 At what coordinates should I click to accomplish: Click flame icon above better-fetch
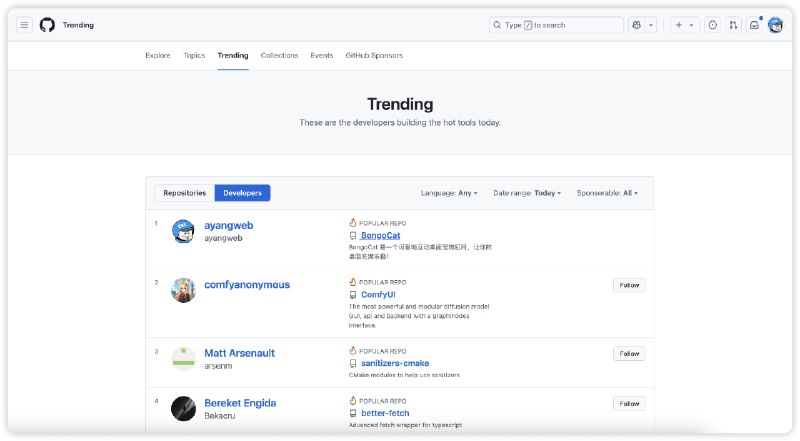pyautogui.click(x=353, y=401)
